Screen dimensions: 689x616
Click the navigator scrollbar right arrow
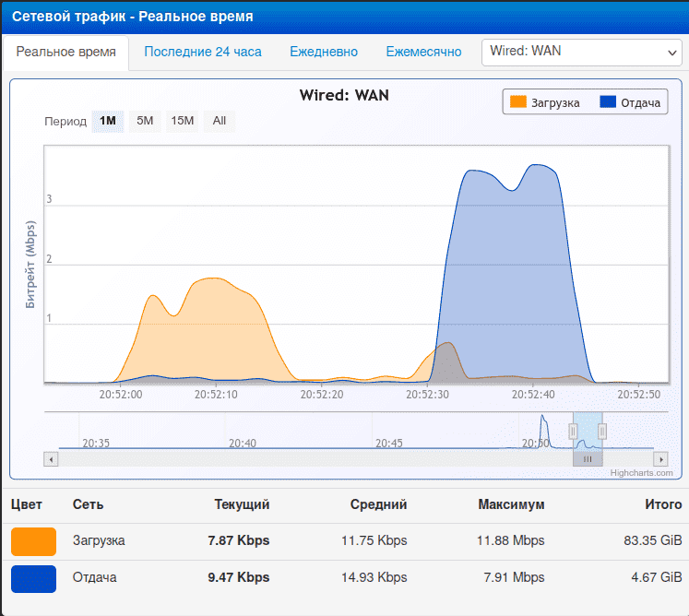[660, 458]
